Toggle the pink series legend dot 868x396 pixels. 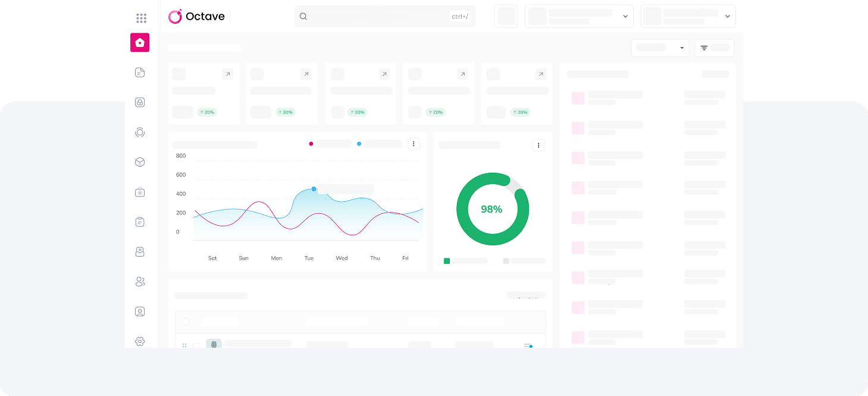[311, 144]
